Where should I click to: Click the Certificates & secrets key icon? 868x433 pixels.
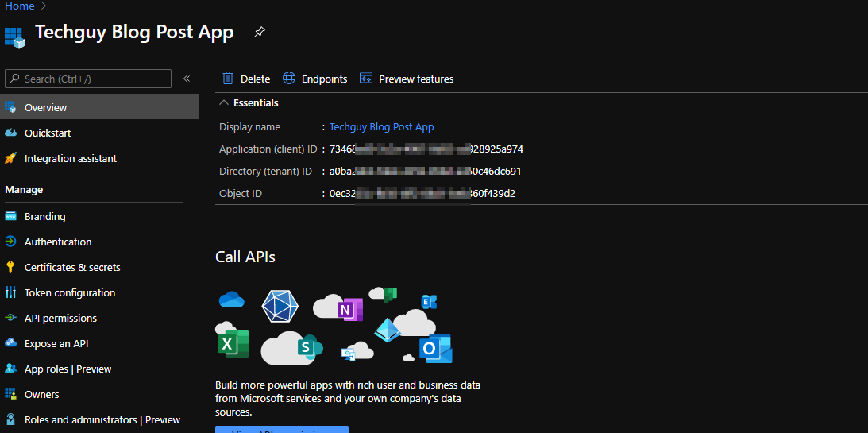click(x=10, y=268)
